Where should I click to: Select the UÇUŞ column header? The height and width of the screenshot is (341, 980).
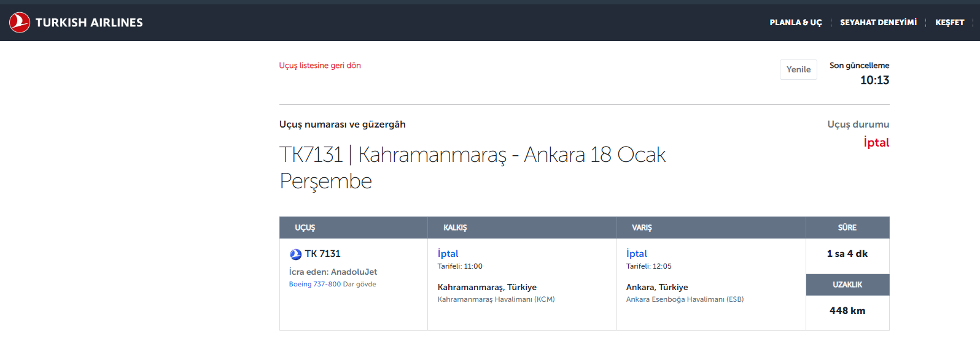(305, 228)
